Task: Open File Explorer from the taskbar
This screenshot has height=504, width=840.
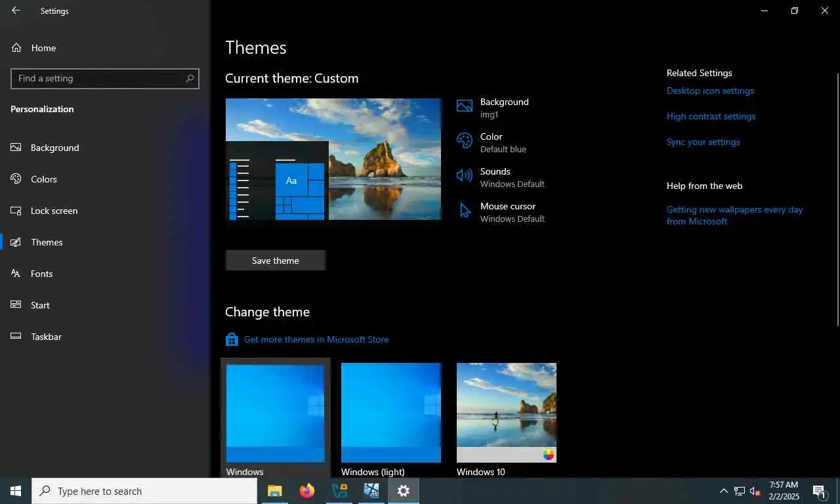Action: coord(274,491)
